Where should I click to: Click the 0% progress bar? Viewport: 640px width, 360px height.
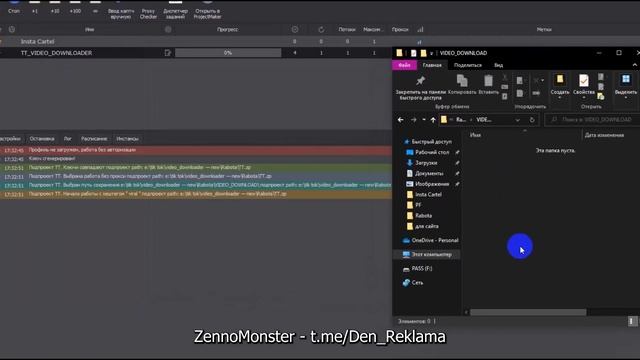point(228,53)
